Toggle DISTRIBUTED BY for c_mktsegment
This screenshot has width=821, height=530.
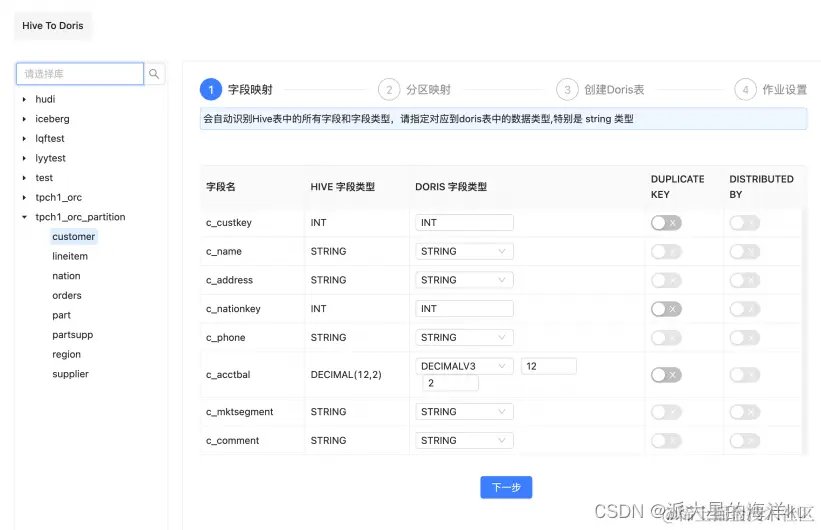pos(745,412)
